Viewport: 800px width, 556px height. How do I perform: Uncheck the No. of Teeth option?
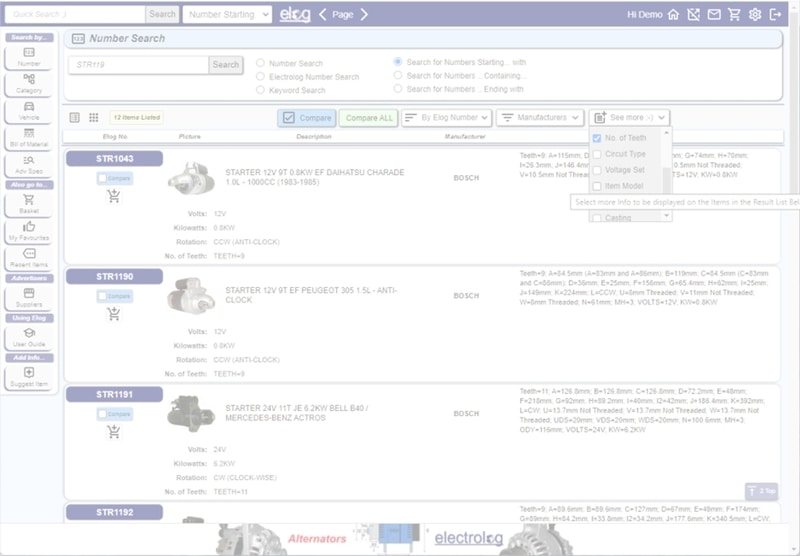tap(597, 139)
